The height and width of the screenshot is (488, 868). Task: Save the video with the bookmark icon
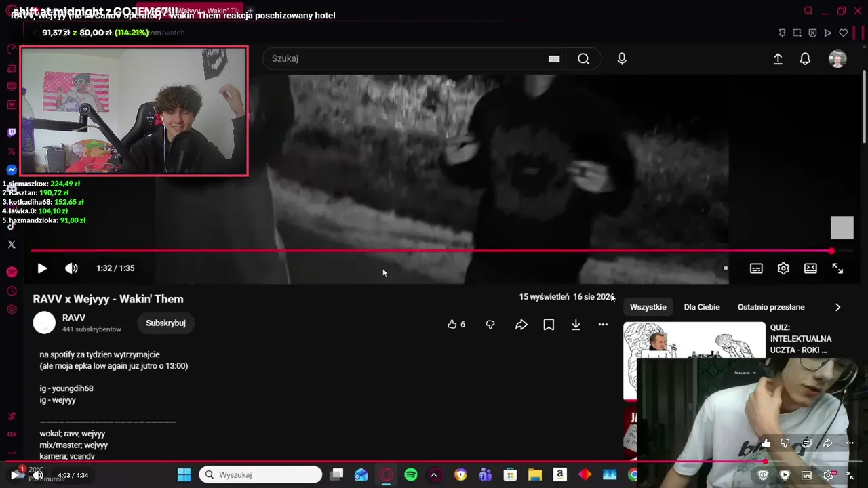click(549, 325)
